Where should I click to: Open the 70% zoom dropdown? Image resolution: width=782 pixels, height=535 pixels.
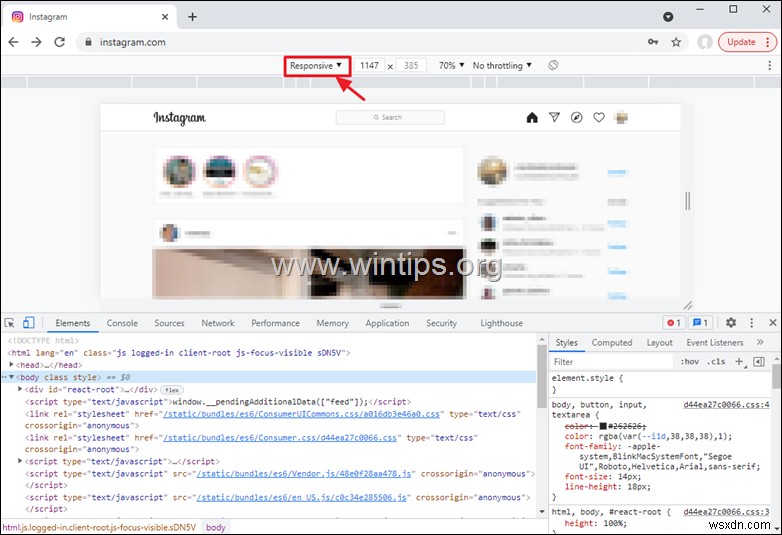point(451,66)
